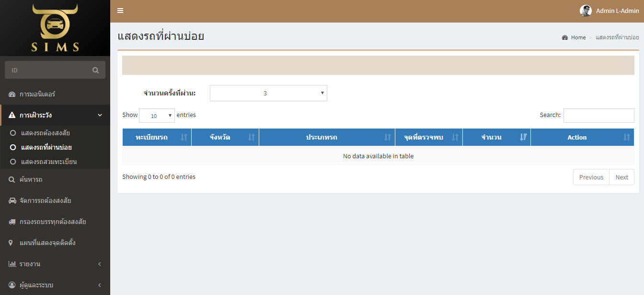Click the จุดที่ตรวจพบ column header text
The image size is (644, 295).
[423, 137]
